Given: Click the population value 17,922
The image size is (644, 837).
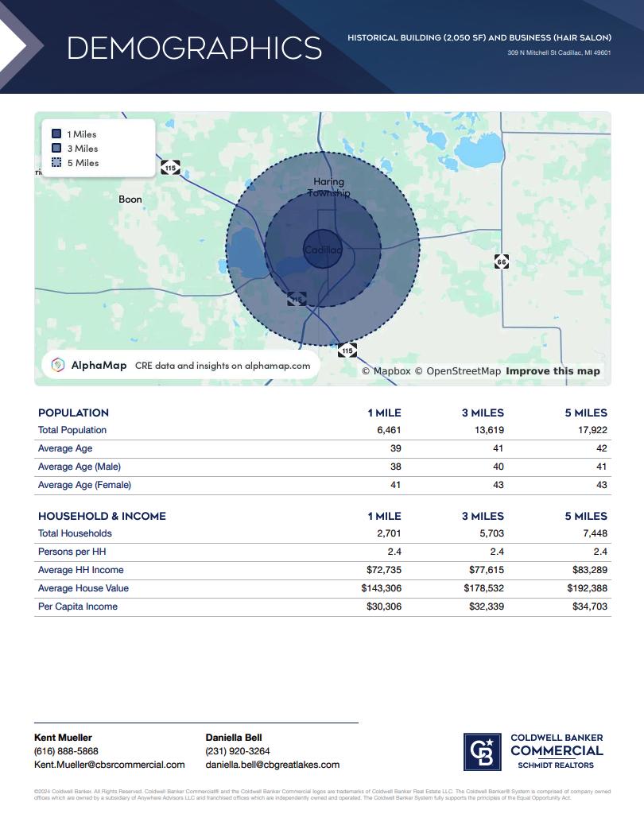Looking at the screenshot, I should tap(592, 430).
